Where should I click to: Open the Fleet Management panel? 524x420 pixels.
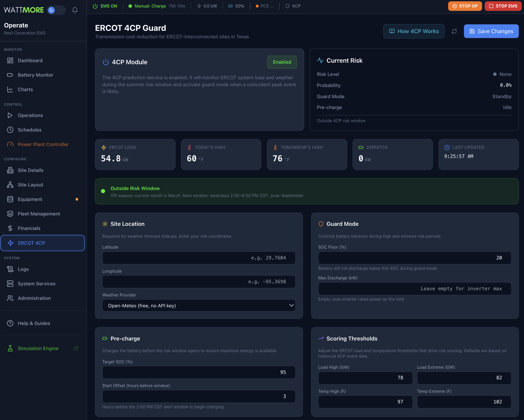(39, 214)
